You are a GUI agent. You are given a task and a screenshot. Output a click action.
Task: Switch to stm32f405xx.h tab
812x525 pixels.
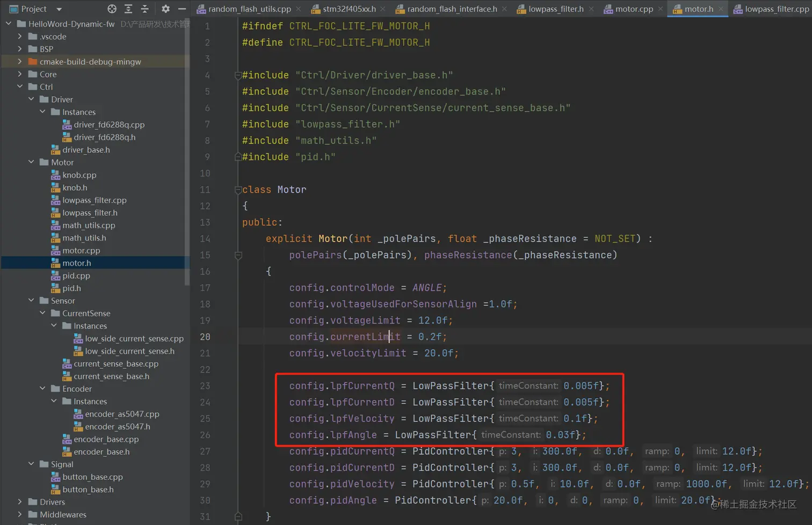tap(349, 9)
